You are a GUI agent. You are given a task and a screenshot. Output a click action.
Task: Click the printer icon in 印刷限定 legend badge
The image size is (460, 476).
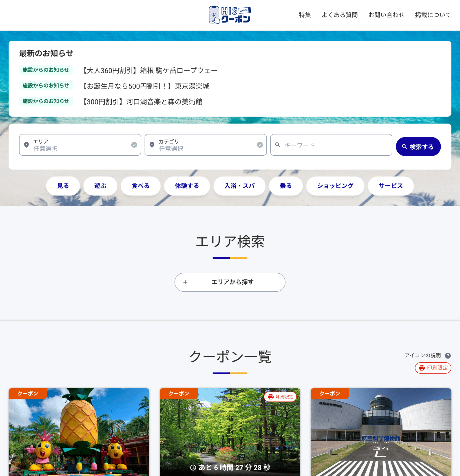[x=422, y=368]
